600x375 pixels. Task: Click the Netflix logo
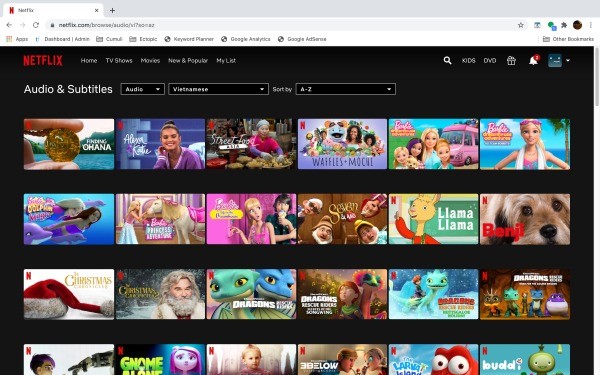(x=43, y=60)
